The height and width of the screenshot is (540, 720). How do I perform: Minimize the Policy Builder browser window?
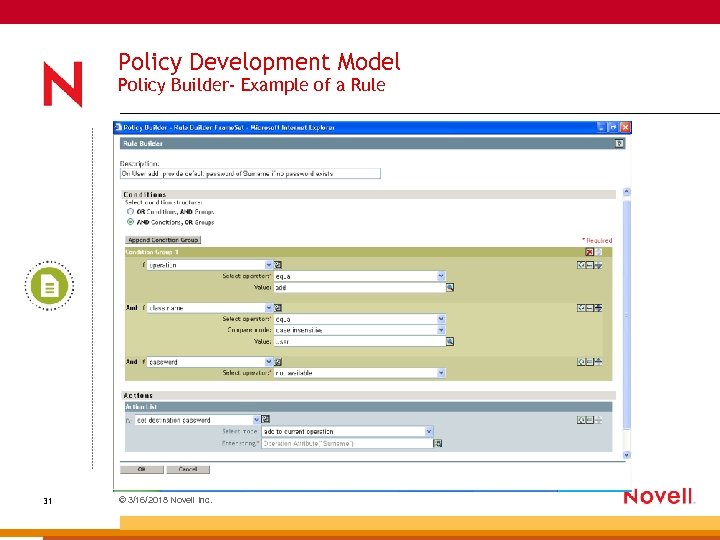[602, 128]
